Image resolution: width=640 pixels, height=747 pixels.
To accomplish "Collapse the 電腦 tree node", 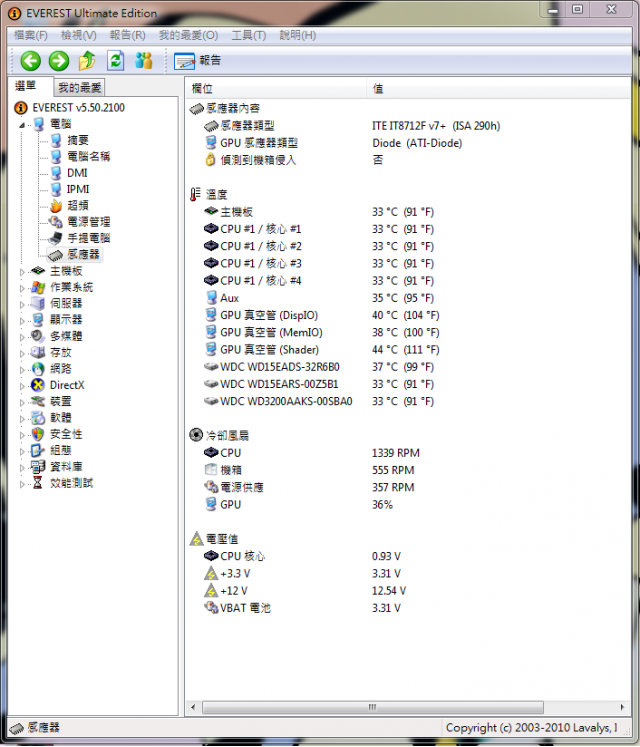I will [22, 125].
